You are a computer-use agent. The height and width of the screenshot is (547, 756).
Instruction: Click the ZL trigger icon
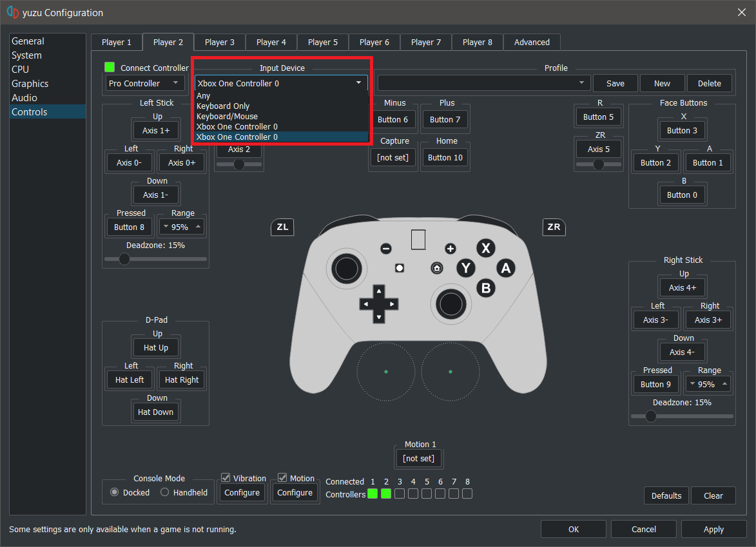pos(282,227)
